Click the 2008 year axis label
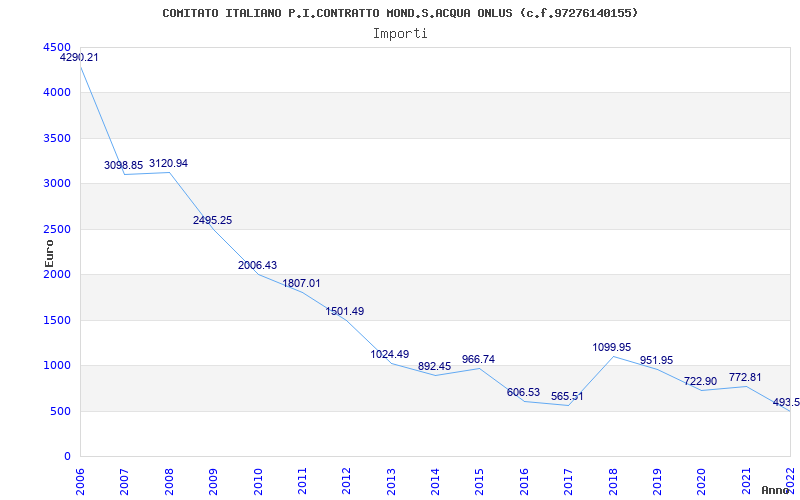Screen dimensions: 800x500 (x=169, y=480)
